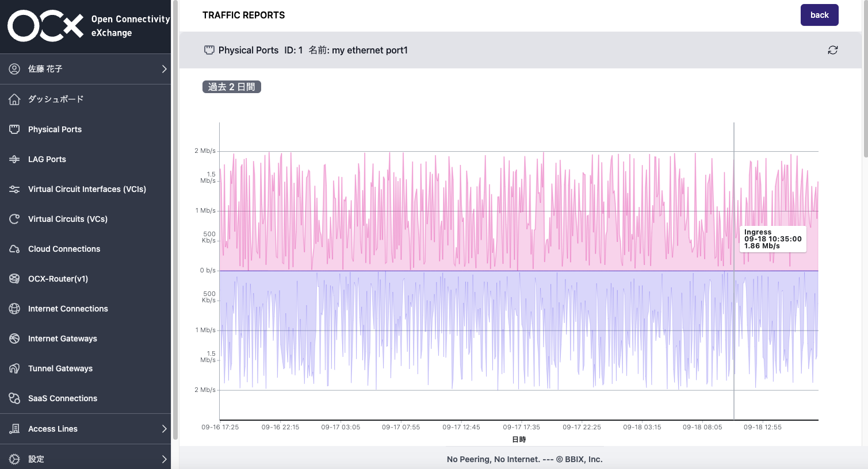
Task: Click the home icon beside ダッシュボード
Action: click(14, 99)
